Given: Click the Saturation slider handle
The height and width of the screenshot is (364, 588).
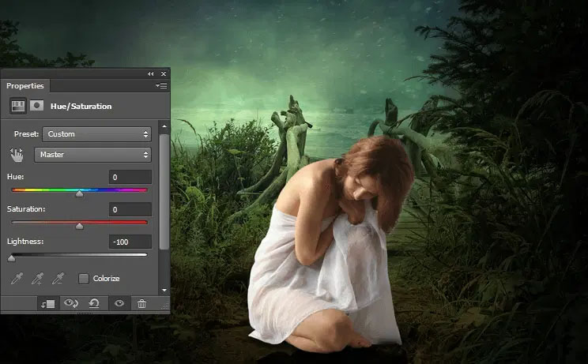Looking at the screenshot, I should pyautogui.click(x=79, y=226).
